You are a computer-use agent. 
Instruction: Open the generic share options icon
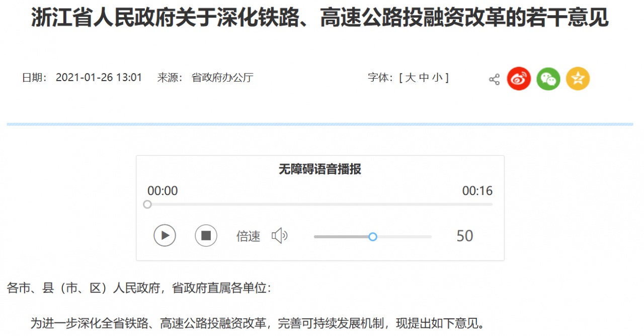(x=493, y=79)
